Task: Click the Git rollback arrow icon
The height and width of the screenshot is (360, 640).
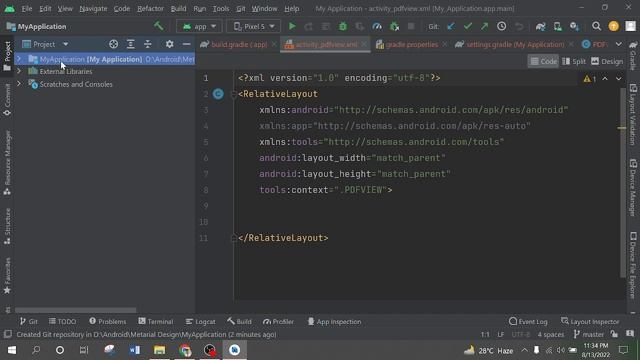Action: (x=519, y=27)
